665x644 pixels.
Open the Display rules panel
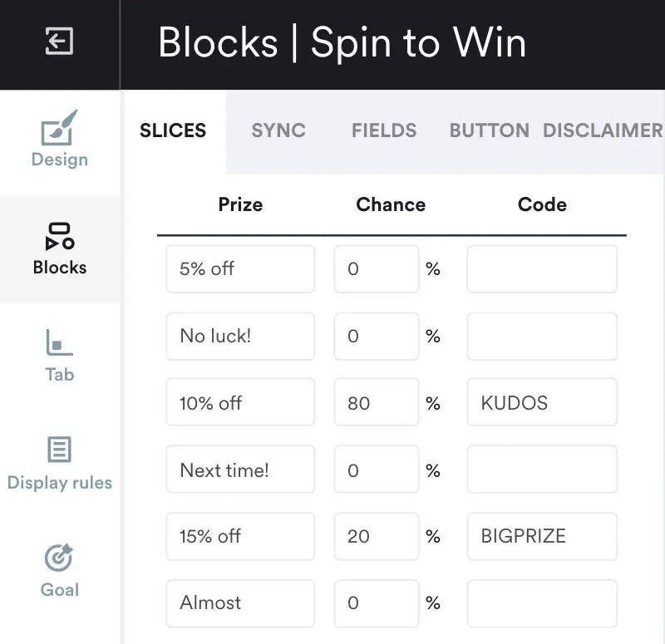(59, 465)
